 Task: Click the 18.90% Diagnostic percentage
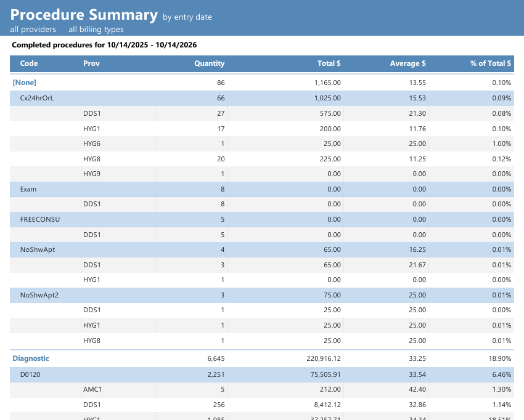pyautogui.click(x=499, y=358)
